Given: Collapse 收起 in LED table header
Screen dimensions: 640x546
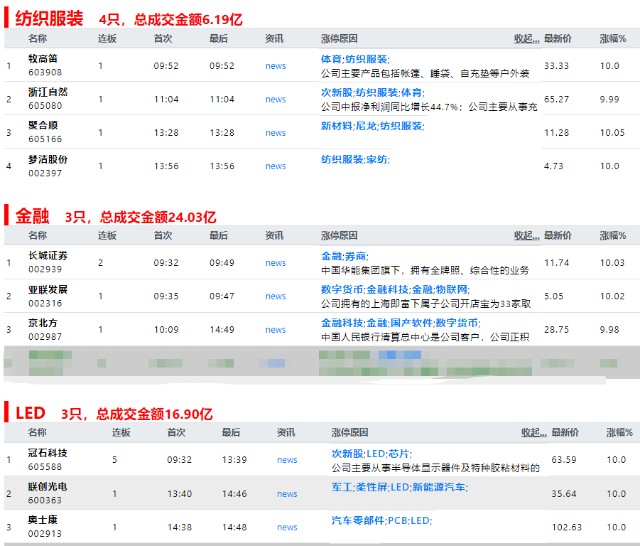Looking at the screenshot, I should 534,433.
